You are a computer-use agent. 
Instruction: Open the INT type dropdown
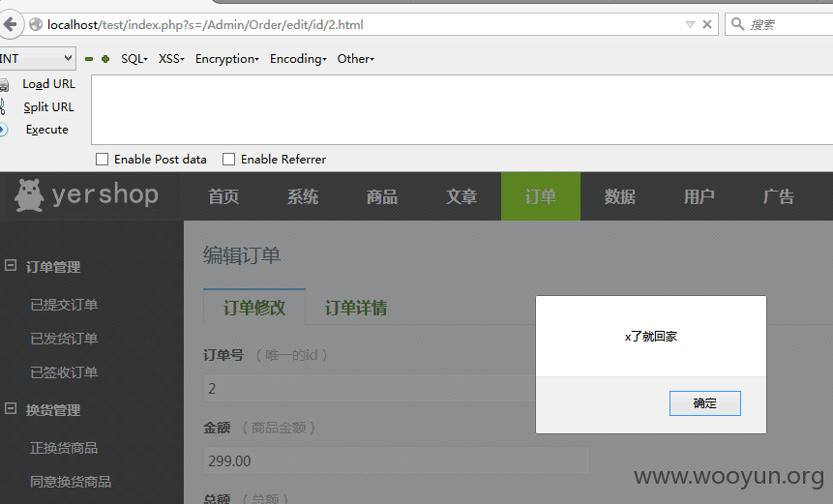37,58
